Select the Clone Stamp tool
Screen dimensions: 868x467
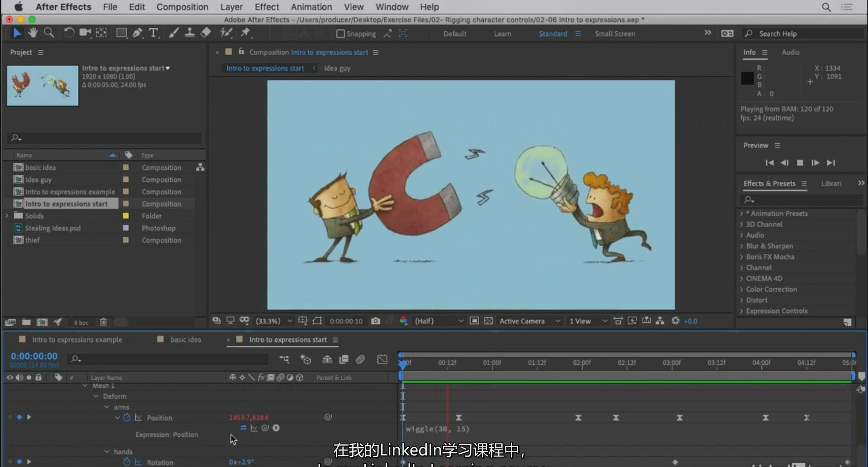(x=189, y=33)
